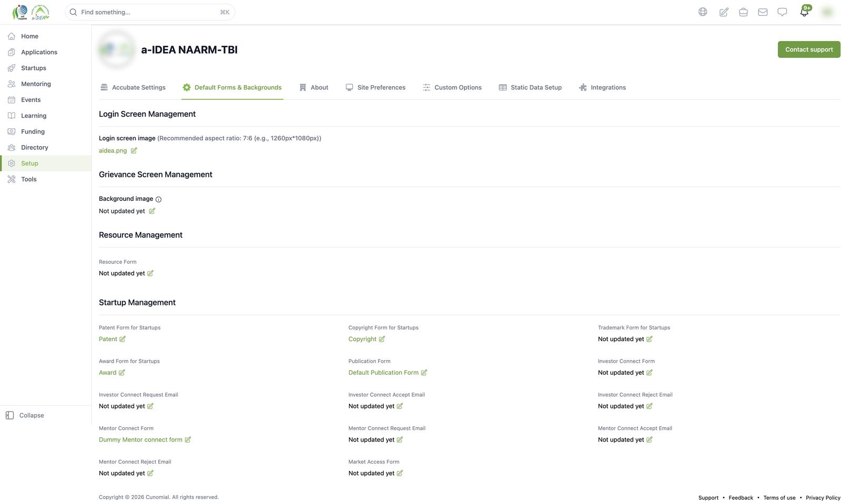The height and width of the screenshot is (504, 841).
Task: Open the Feedback footer link
Action: [x=741, y=498]
